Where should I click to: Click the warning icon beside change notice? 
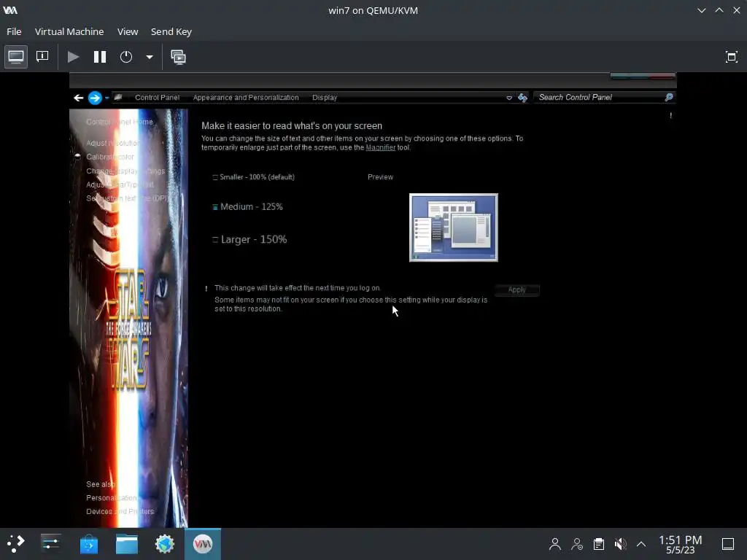pos(206,289)
